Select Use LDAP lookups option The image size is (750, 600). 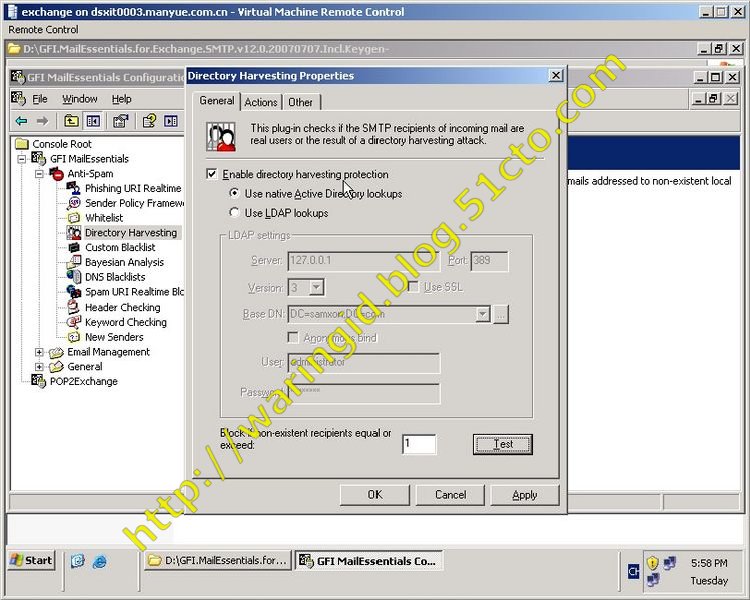tap(235, 213)
